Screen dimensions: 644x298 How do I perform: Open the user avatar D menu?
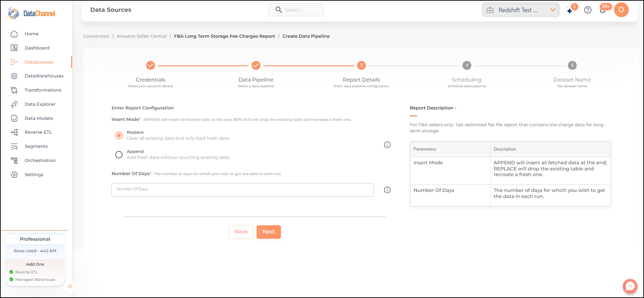(621, 10)
